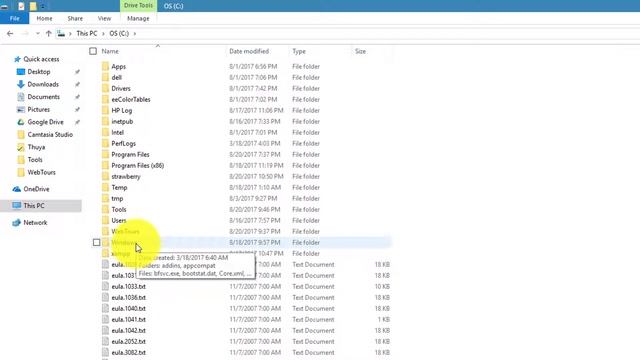Select file eula.1040.txt
Viewport: 640px width, 360px height.
128,309
